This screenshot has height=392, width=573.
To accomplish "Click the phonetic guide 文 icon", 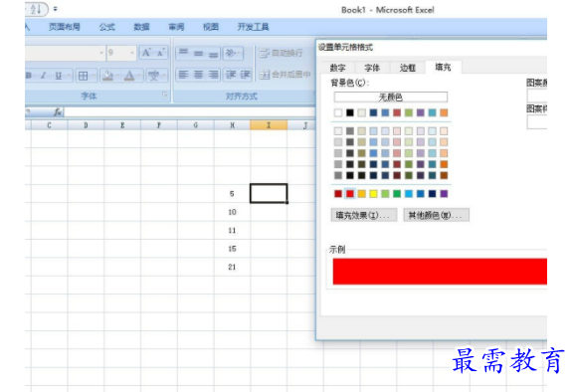I will (153, 76).
